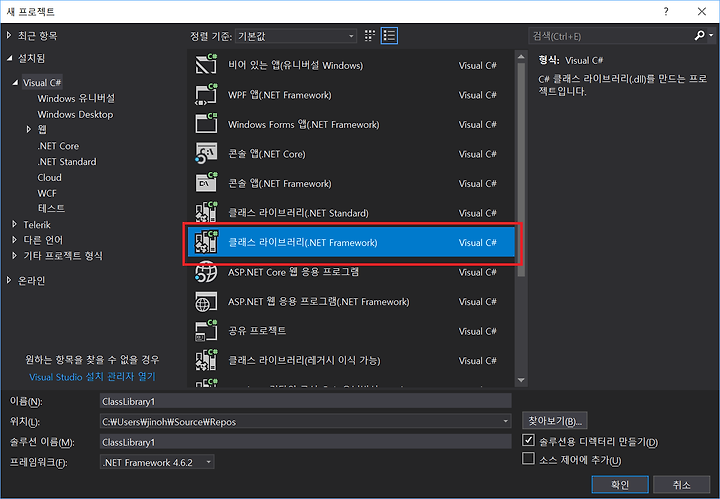
Task: Open search options dropdown arrow
Action: point(711,36)
